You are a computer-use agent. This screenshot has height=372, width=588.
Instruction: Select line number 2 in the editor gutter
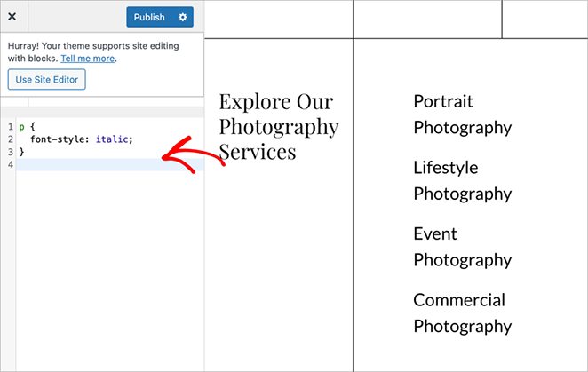coord(8,139)
